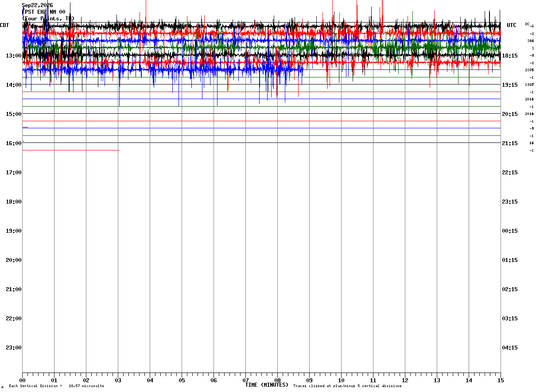
Task: Click the Sep22,2026 date label
Action: 37,5
